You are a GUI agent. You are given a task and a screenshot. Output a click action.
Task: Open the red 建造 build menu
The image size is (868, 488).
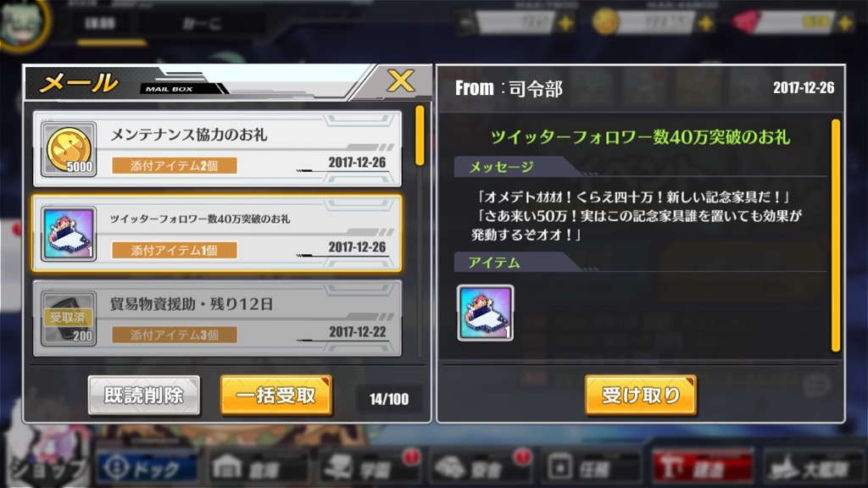pyautogui.click(x=702, y=468)
